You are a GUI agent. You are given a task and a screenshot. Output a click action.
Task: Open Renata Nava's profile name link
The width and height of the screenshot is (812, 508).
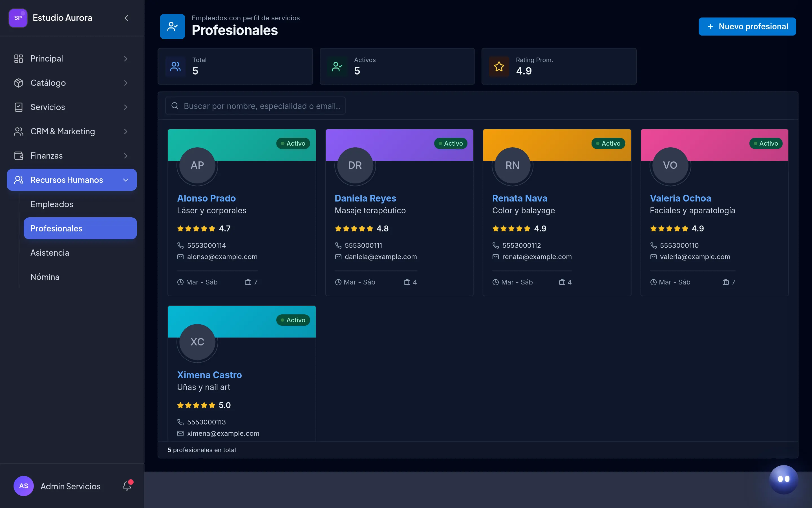click(x=520, y=198)
